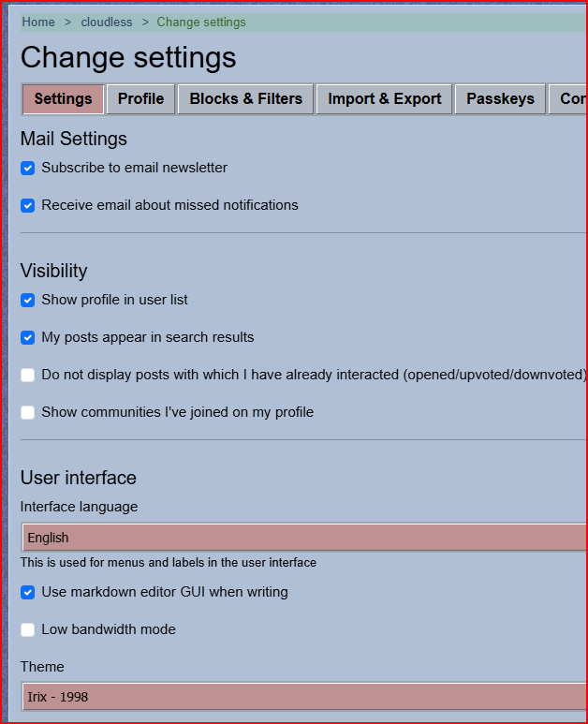The image size is (588, 724).
Task: Enable Low bandwidth mode
Action: click(28, 630)
